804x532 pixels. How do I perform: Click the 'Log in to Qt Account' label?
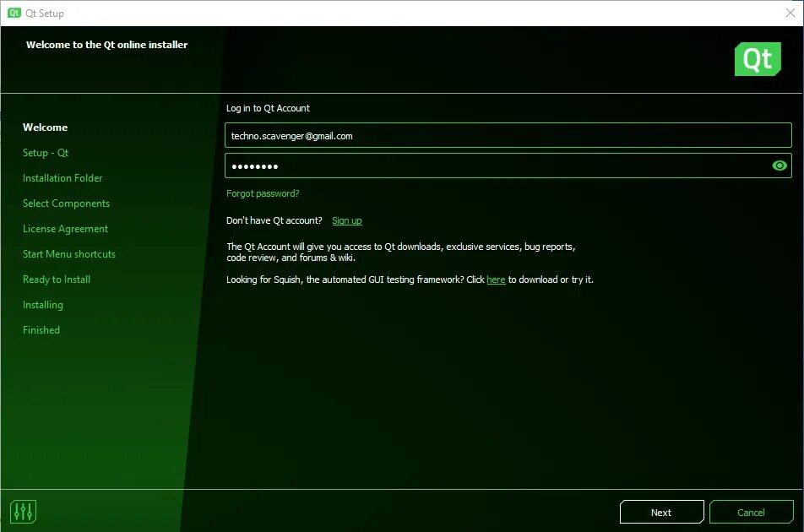(268, 108)
